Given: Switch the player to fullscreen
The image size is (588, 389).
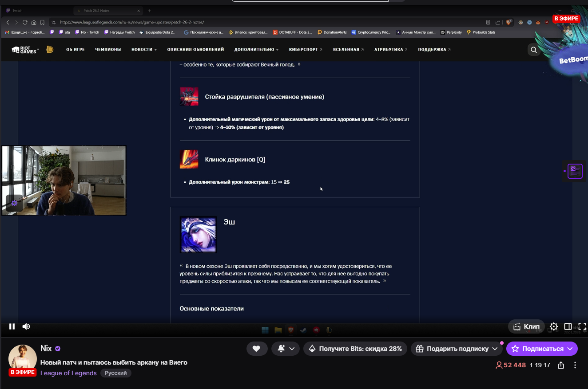Looking at the screenshot, I should (582, 326).
